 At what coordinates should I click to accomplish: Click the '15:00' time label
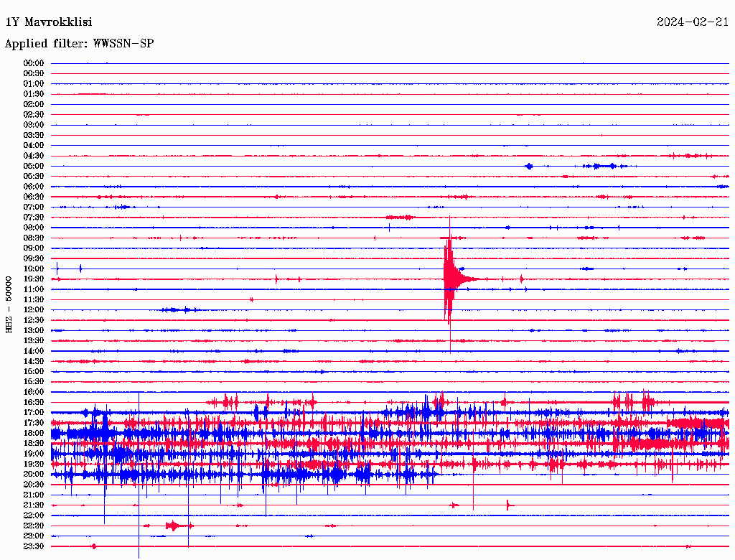click(x=33, y=371)
